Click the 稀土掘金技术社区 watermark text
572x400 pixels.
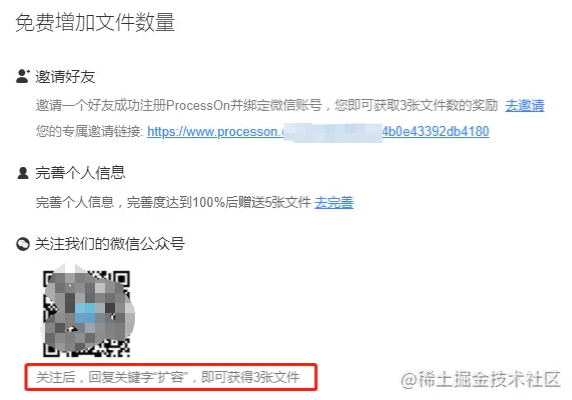pyautogui.click(x=480, y=380)
